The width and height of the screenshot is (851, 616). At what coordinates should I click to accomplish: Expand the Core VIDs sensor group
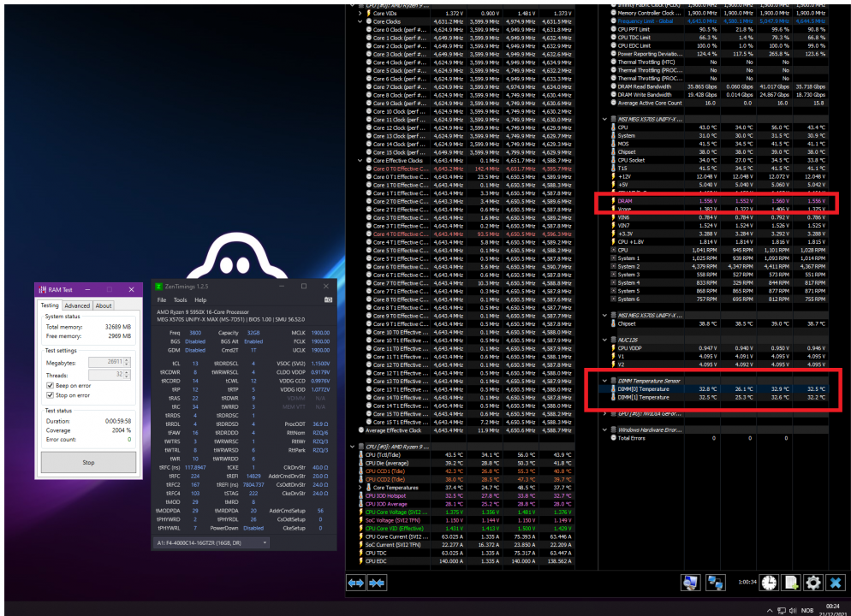360,14
